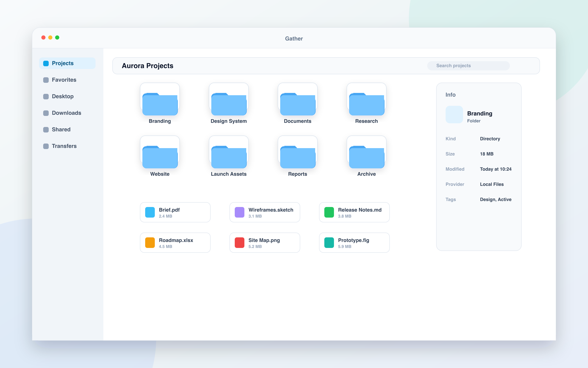Select Shared in the sidebar
The height and width of the screenshot is (368, 588).
coord(67,129)
